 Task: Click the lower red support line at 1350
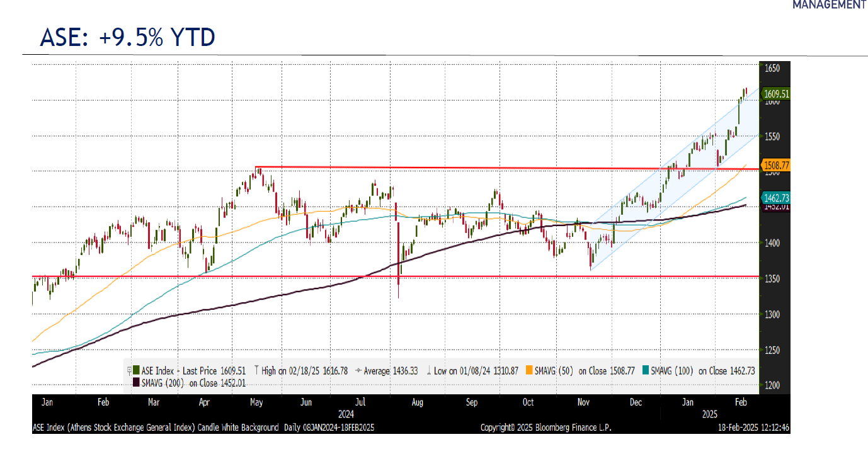click(441, 276)
